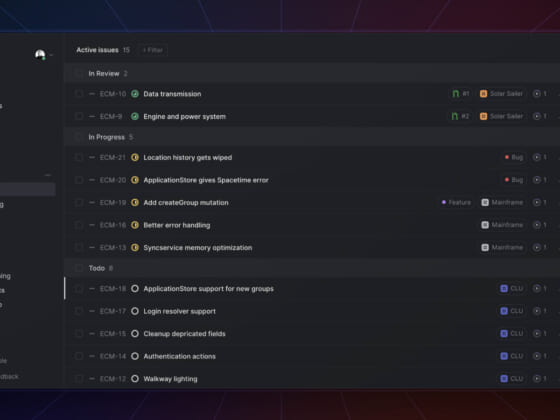This screenshot has height=420, width=560.
Task: Open the Better error handling issue
Action: 177,225
